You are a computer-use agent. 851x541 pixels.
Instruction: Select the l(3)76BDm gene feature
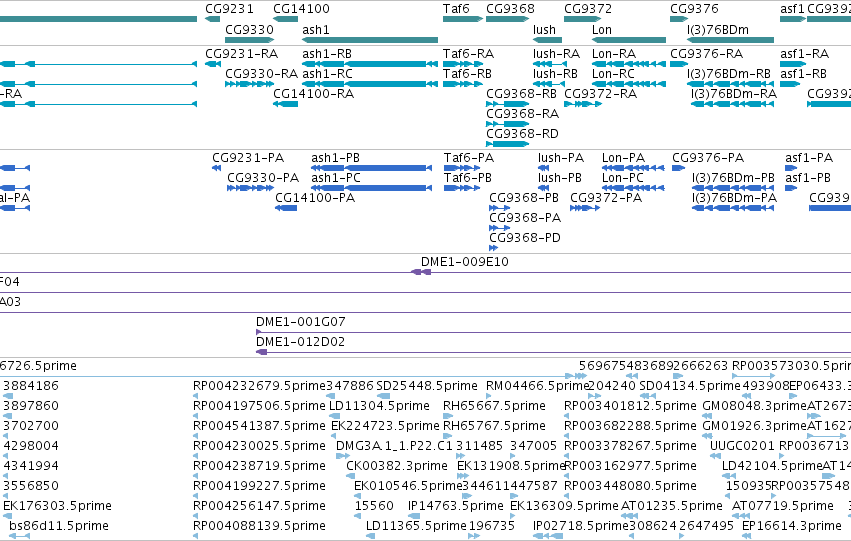point(730,40)
